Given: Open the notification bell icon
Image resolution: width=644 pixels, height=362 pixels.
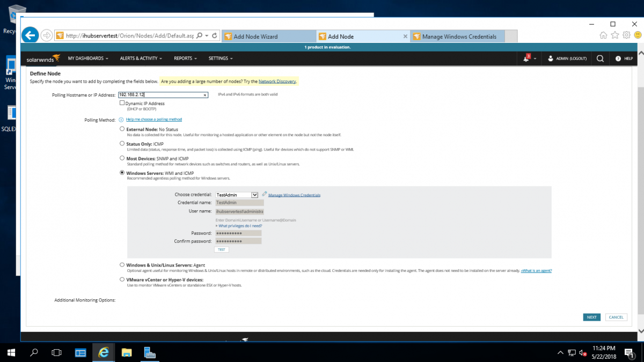Looking at the screenshot, I should coord(526,58).
